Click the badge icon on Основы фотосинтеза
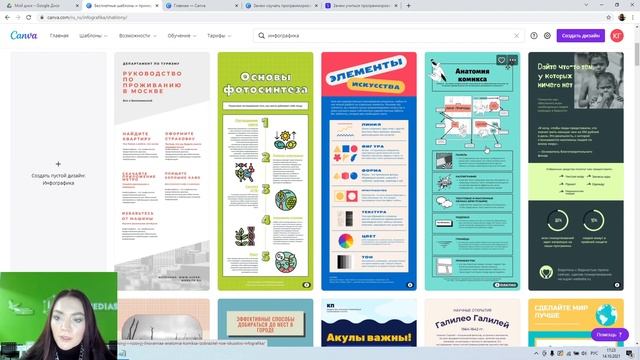 point(307,285)
